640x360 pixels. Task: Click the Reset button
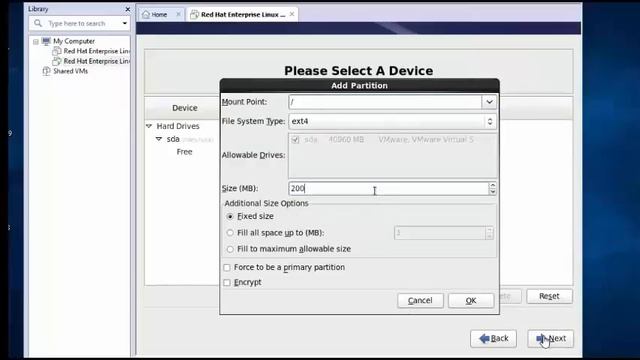549,296
